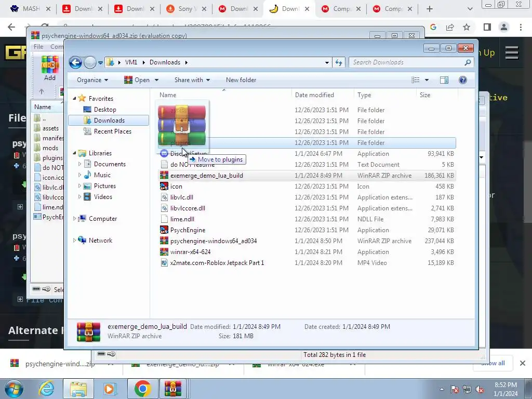532x399 pixels.
Task: Toggle the preview pane button
Action: tap(444, 80)
